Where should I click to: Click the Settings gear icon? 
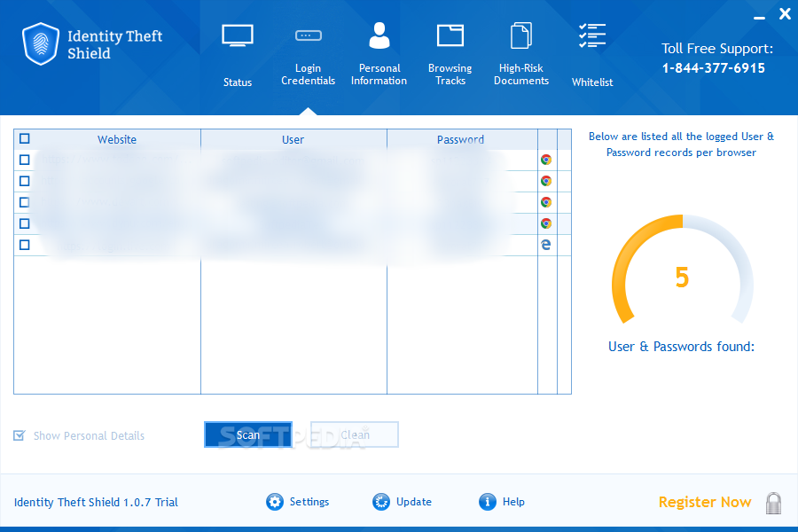(x=275, y=502)
